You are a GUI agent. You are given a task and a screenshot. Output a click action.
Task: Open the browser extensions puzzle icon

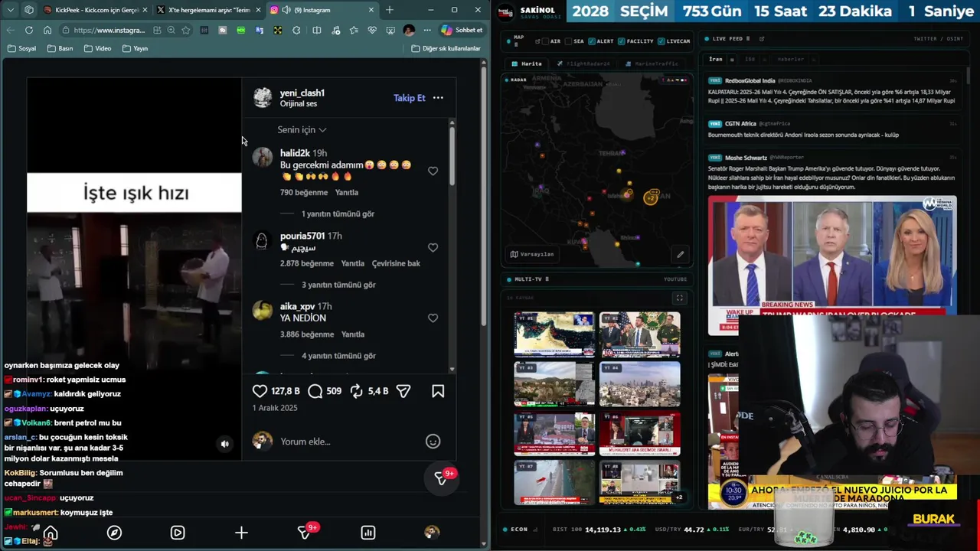pyautogui.click(x=296, y=30)
